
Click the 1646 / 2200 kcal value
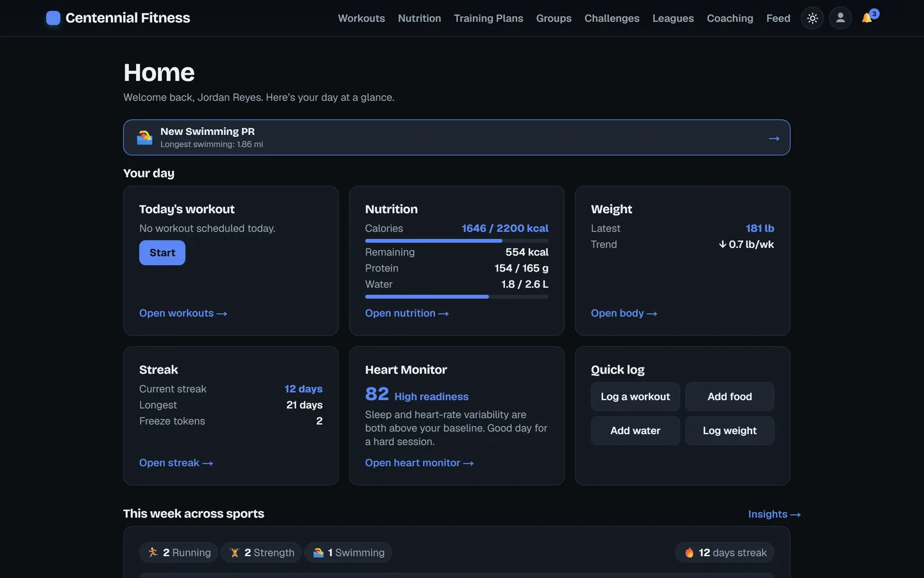[x=505, y=229]
